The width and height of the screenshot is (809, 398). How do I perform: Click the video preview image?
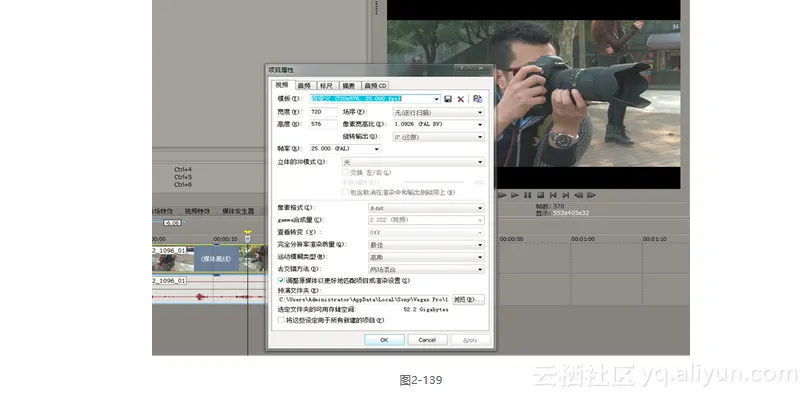coord(533,93)
